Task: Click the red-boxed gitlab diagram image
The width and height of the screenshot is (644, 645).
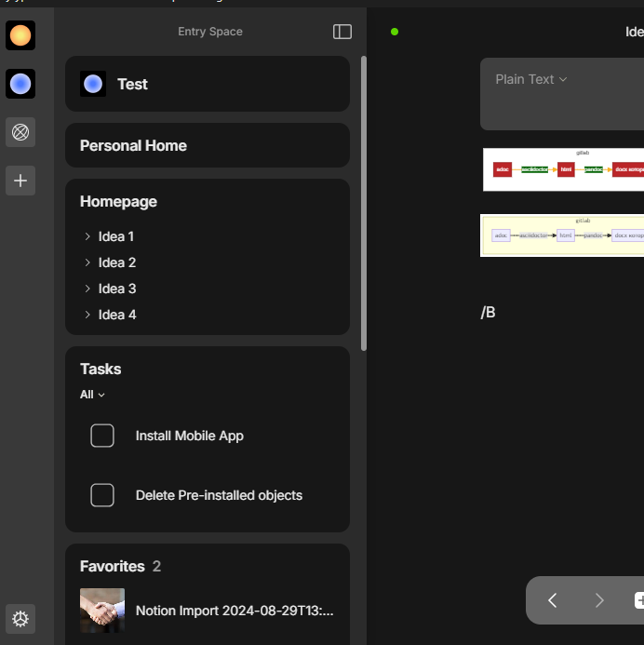Action: click(x=563, y=169)
